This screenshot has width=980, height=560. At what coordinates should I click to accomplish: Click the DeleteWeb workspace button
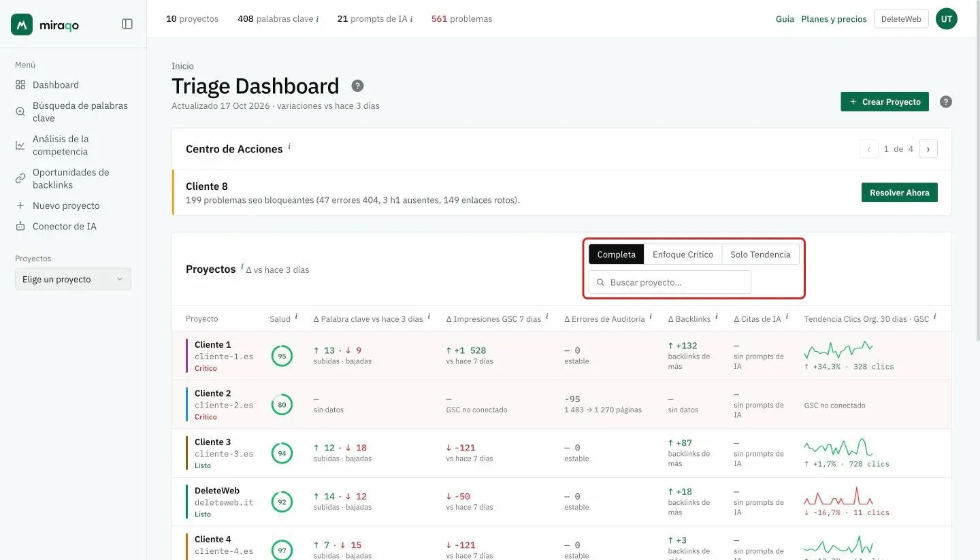pos(901,19)
